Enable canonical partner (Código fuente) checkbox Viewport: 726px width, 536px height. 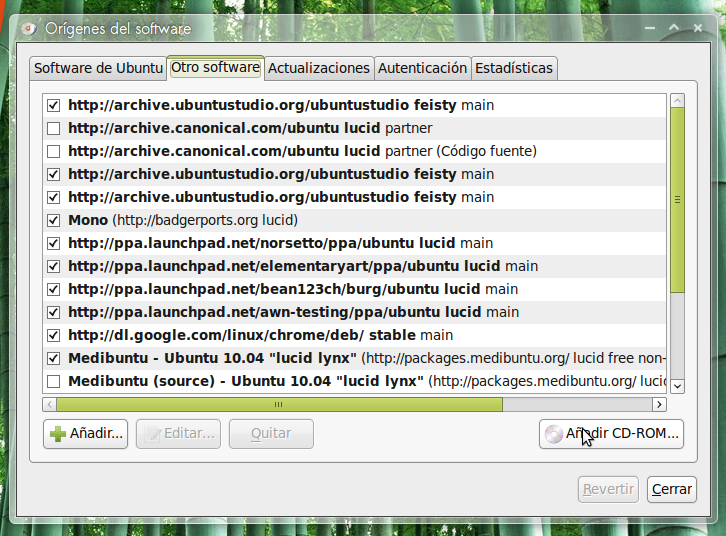(x=54, y=151)
